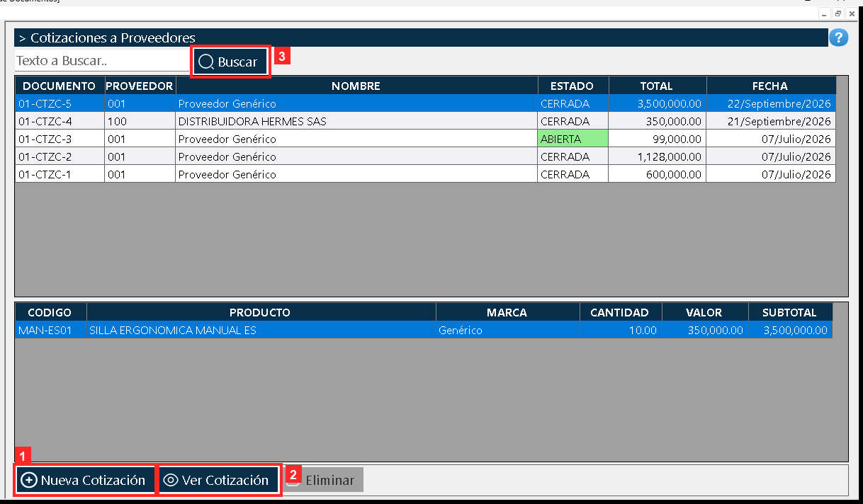The image size is (863, 504).
Task: Click the green ABIERTA status cell
Action: [572, 139]
